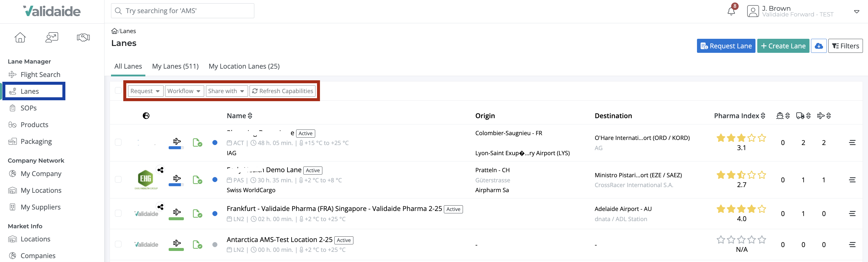Sort by the sea freight column icon
The width and height of the screenshot is (868, 262).
click(783, 116)
